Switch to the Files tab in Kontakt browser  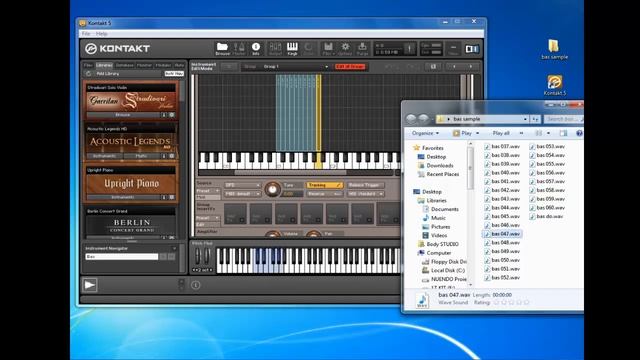pos(88,65)
